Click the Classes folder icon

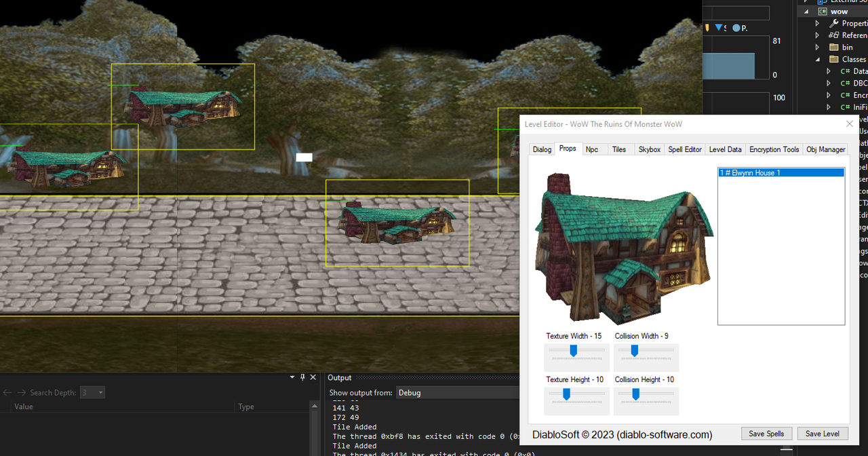834,59
